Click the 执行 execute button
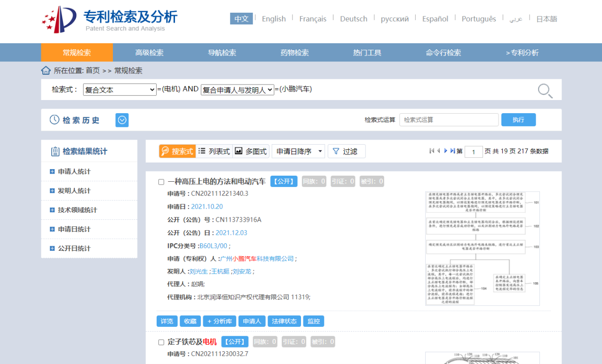602x364 pixels. coord(518,120)
